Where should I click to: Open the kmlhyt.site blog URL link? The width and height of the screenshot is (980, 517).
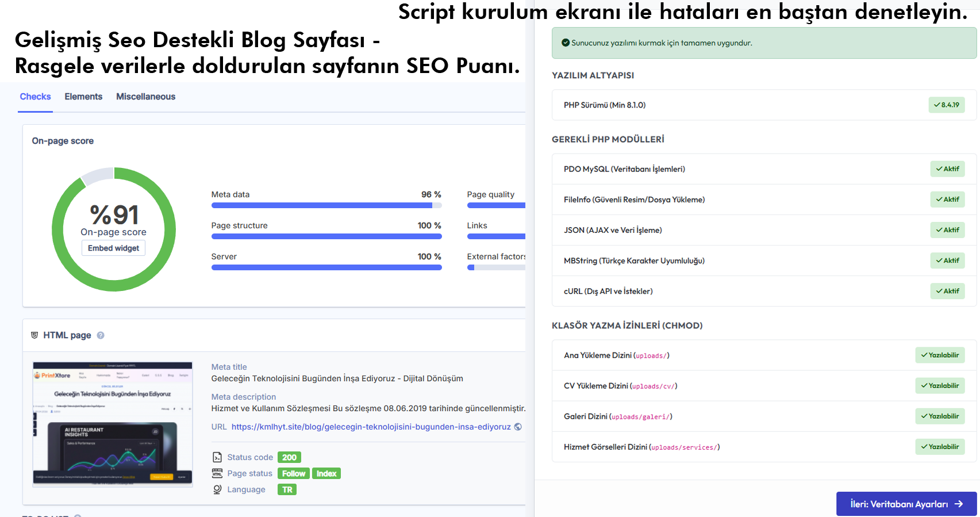coord(371,427)
